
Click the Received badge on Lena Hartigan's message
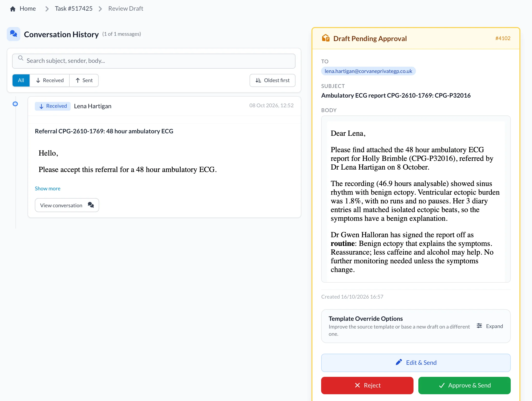[53, 106]
